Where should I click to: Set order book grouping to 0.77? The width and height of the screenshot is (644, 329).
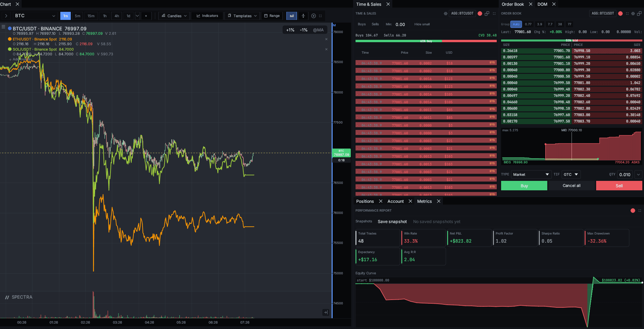coord(528,24)
